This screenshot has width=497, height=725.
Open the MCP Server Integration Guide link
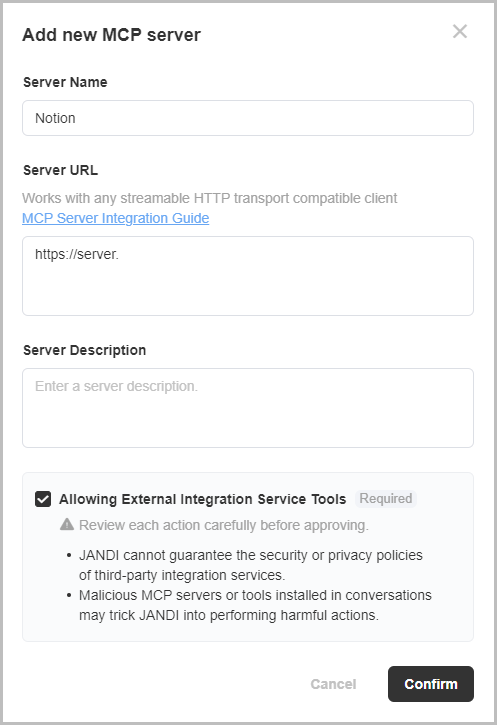click(116, 218)
